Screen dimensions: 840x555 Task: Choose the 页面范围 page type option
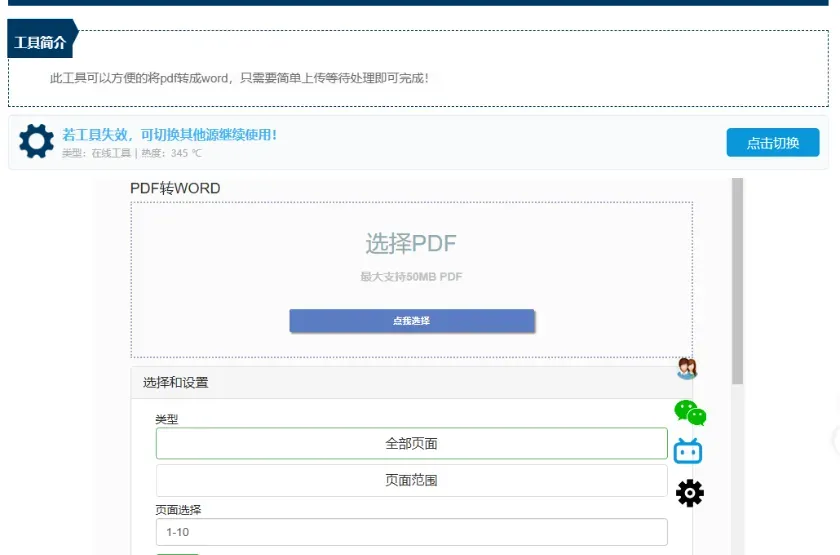[411, 480]
